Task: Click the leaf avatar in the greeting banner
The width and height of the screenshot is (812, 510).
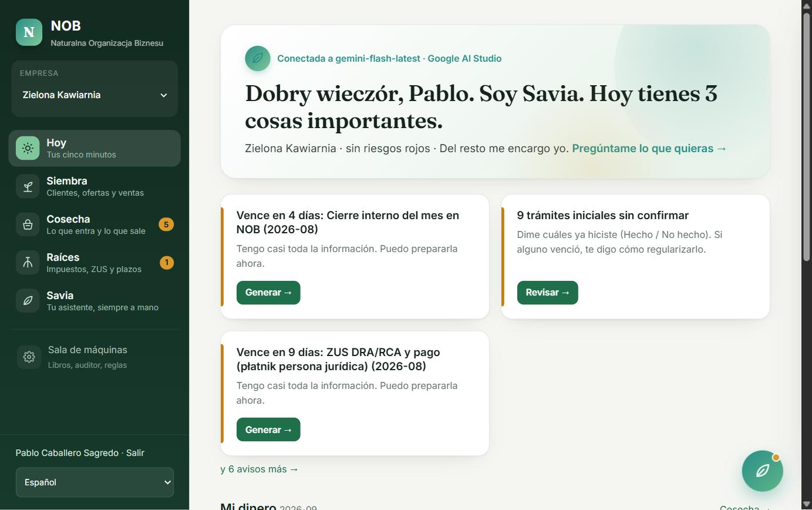Action: tap(258, 58)
